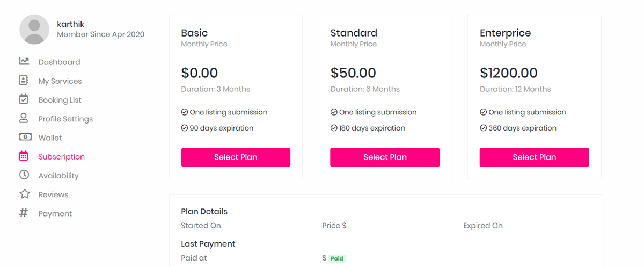Click the Wallet money icon
This screenshot has width=644, height=267.
point(24,138)
